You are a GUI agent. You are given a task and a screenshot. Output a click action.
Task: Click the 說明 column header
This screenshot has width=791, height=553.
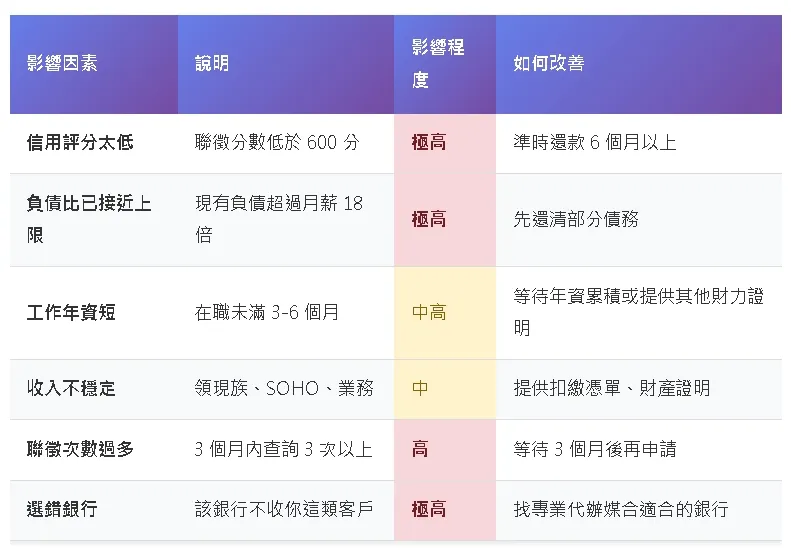(x=212, y=64)
